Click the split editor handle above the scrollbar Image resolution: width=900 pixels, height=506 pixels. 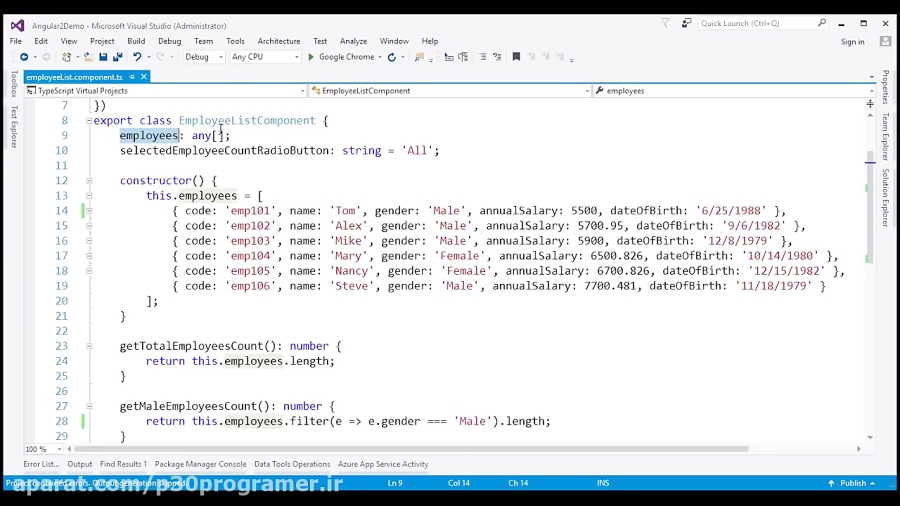870,104
